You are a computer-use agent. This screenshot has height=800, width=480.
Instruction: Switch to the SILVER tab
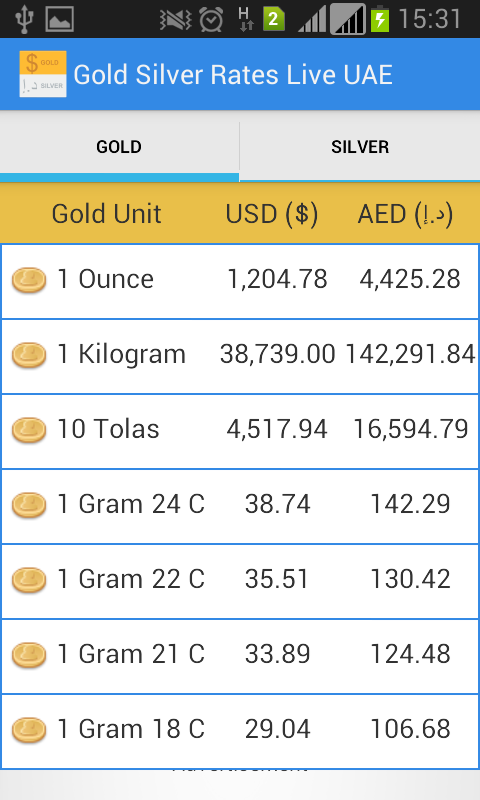[360, 147]
